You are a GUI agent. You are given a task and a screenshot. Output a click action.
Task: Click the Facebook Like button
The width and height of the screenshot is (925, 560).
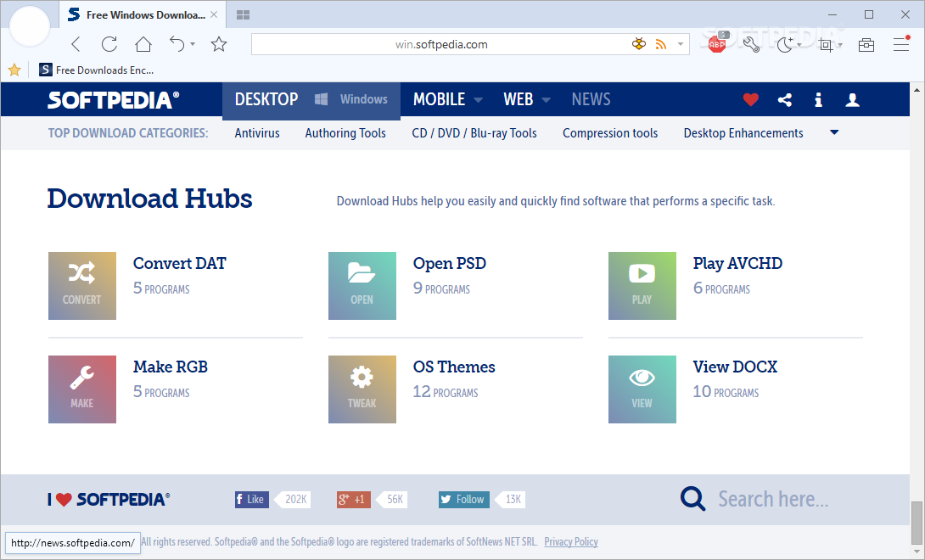(x=252, y=499)
